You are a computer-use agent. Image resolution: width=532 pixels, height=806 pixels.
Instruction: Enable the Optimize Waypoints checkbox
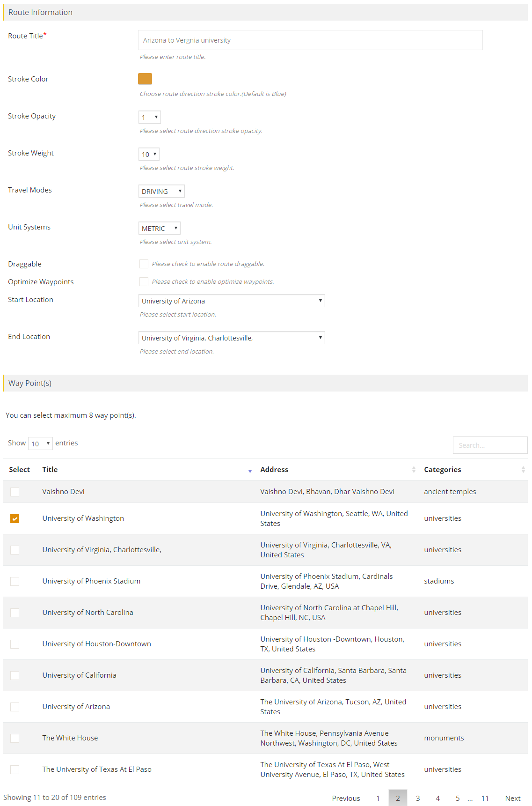tap(144, 282)
